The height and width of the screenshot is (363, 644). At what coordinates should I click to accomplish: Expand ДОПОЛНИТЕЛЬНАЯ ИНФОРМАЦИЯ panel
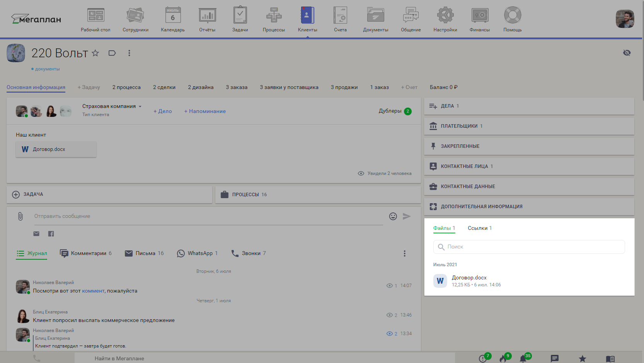pos(529,207)
